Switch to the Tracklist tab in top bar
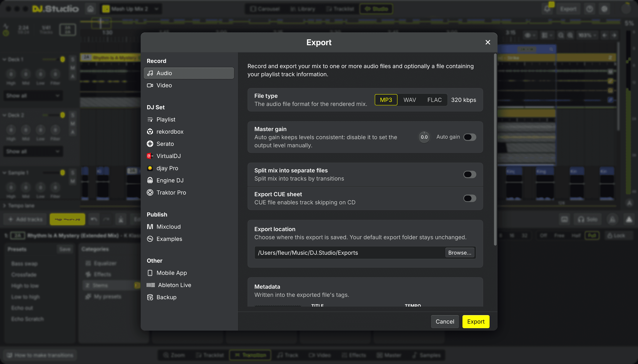Viewport: 638px width, 364px height. [340, 9]
